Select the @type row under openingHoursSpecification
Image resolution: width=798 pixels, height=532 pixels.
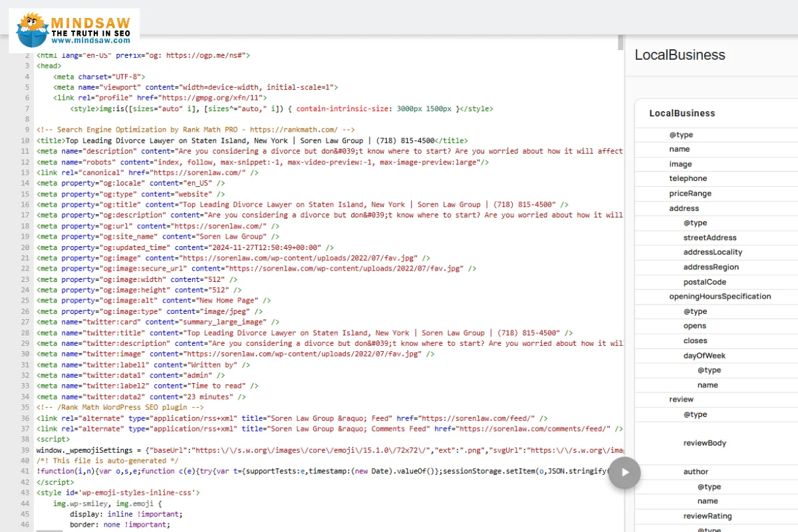(x=716, y=311)
